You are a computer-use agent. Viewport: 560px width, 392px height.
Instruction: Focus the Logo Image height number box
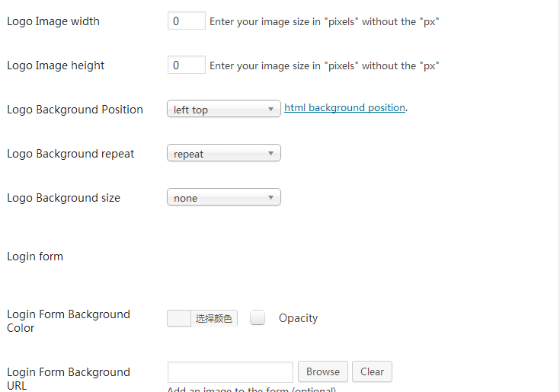pyautogui.click(x=186, y=65)
